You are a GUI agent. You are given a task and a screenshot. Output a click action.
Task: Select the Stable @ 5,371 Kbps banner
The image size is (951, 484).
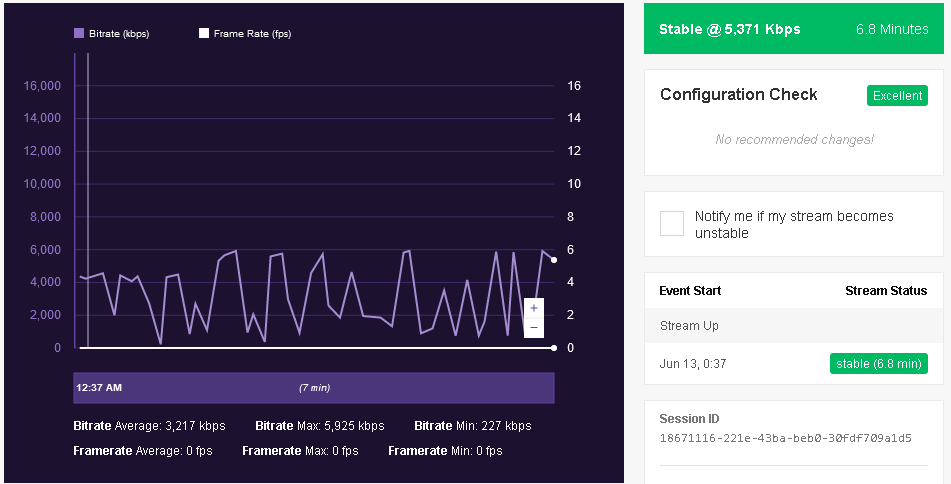point(793,29)
